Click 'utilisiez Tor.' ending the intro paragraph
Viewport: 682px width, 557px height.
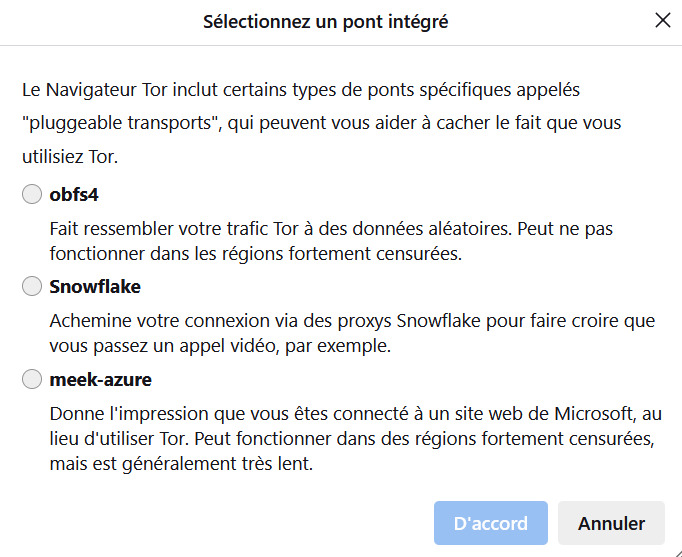click(x=70, y=157)
